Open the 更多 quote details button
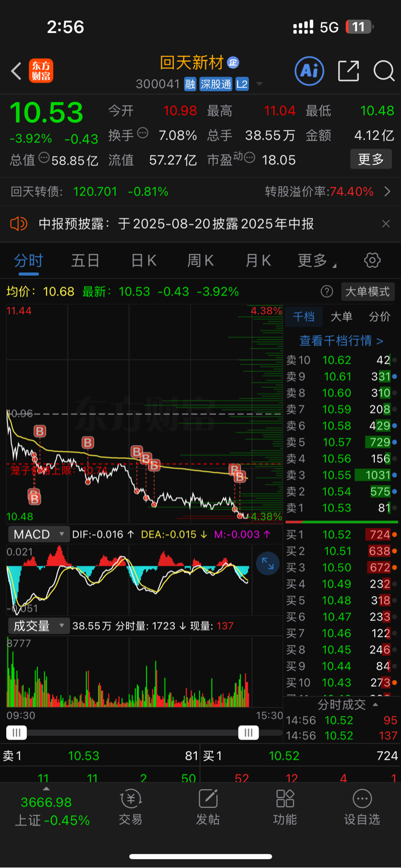The image size is (401, 868). (371, 159)
